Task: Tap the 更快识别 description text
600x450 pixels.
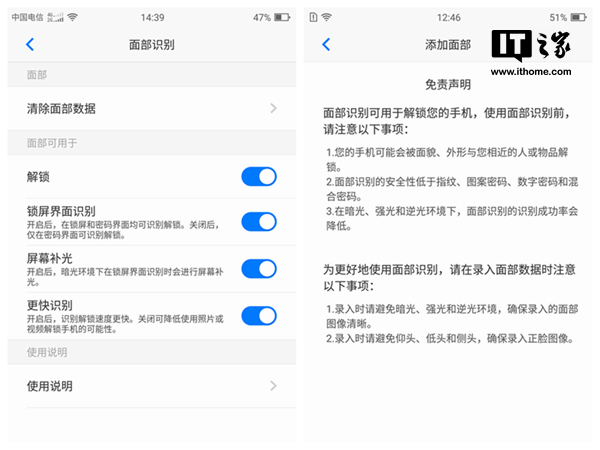Action: click(125, 324)
